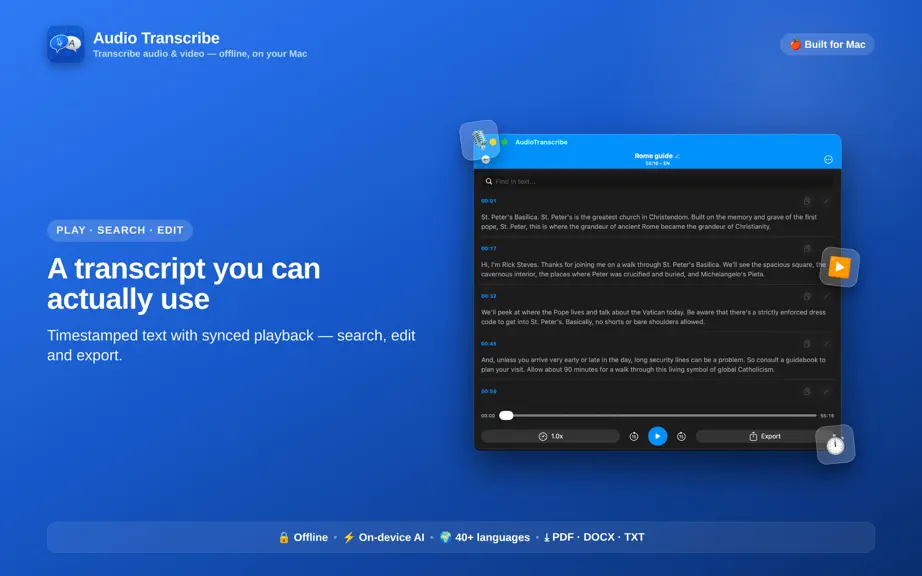Edit the 00:59 transcript segment
922x576 pixels.
[826, 391]
